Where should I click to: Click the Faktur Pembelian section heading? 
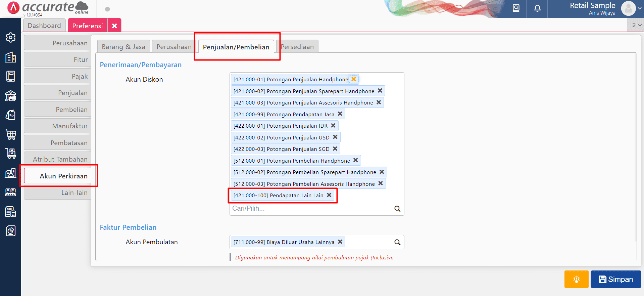click(x=128, y=227)
